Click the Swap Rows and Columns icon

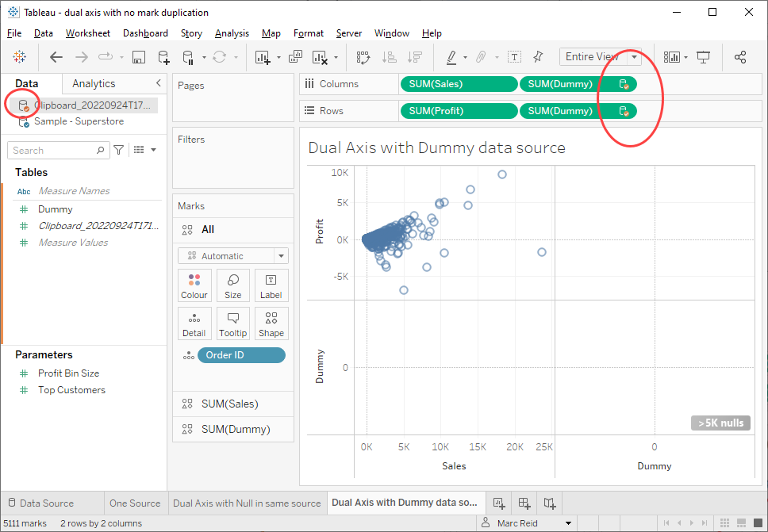(363, 57)
